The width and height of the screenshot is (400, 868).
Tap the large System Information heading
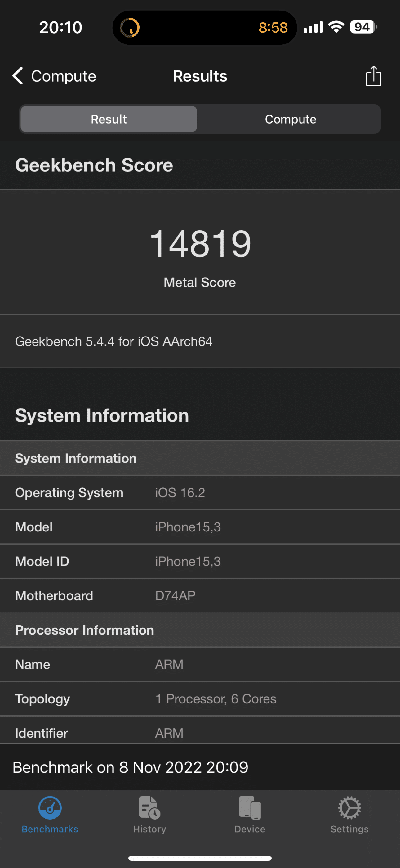(102, 415)
